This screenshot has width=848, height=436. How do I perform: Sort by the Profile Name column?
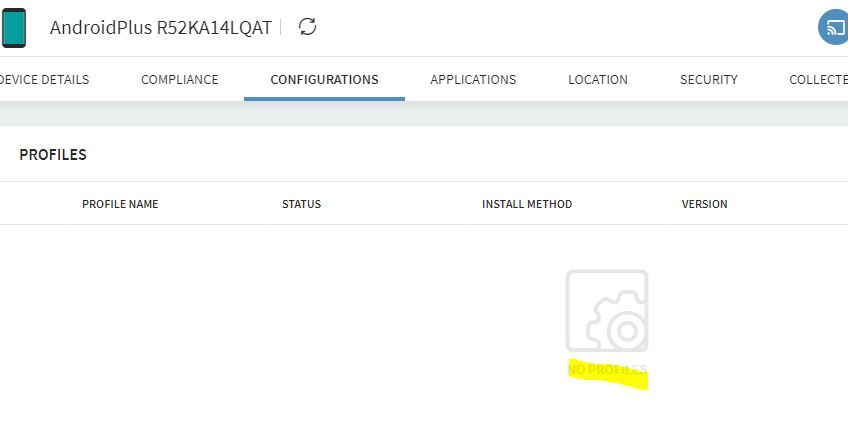point(120,204)
